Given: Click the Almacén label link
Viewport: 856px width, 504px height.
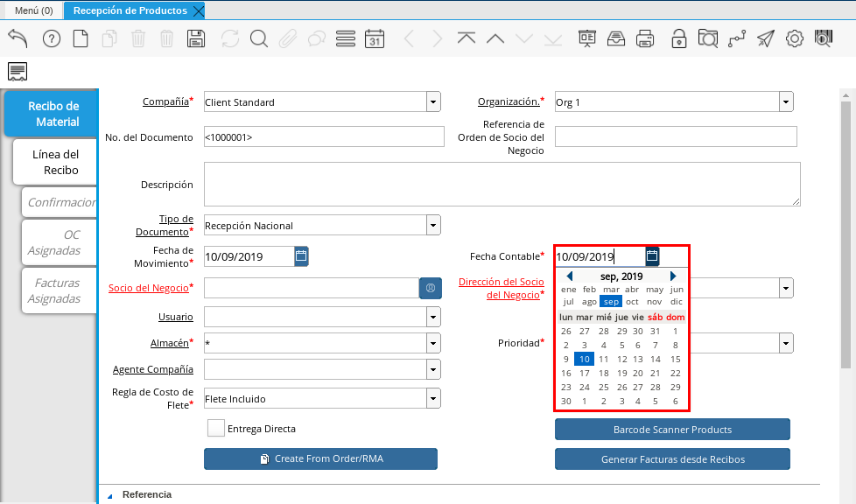Looking at the screenshot, I should [169, 343].
